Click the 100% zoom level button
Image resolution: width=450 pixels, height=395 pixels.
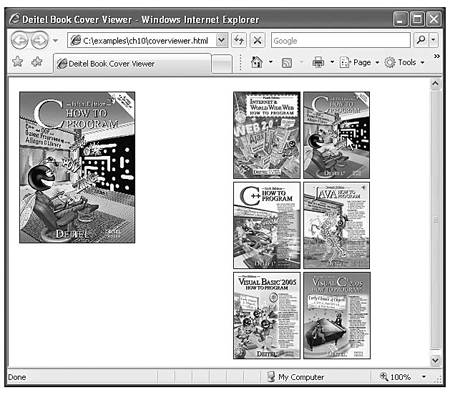pos(395,377)
